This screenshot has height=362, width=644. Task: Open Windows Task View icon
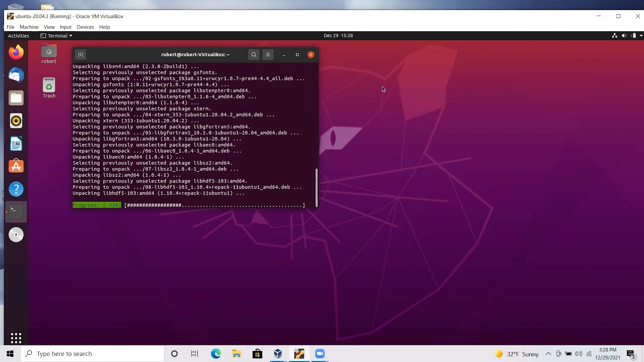point(195,353)
